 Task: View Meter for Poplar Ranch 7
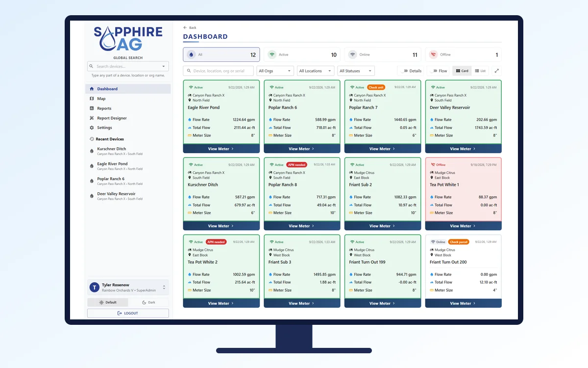383,149
